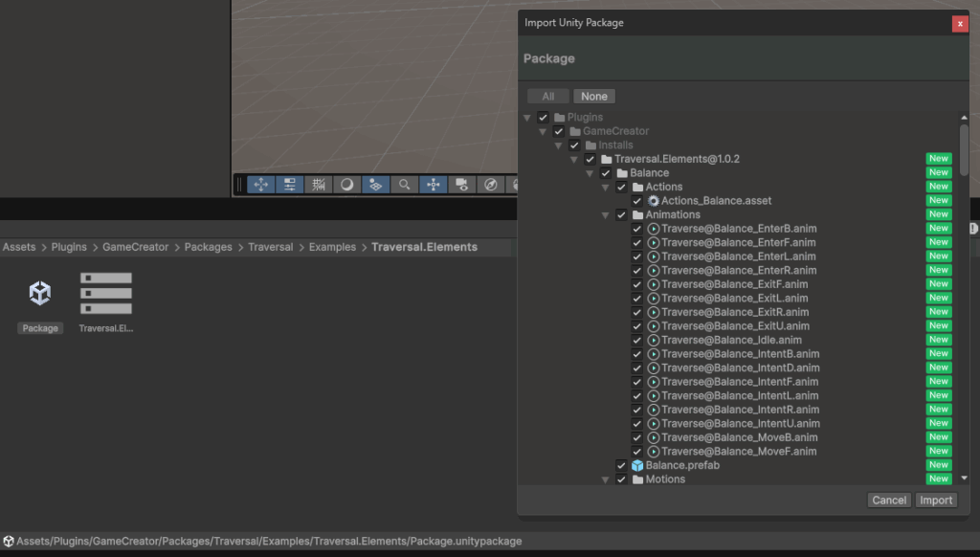The width and height of the screenshot is (980, 557).
Task: Click the anim icon beside Traverse@Balance_IntentL.anim
Action: click(x=653, y=395)
